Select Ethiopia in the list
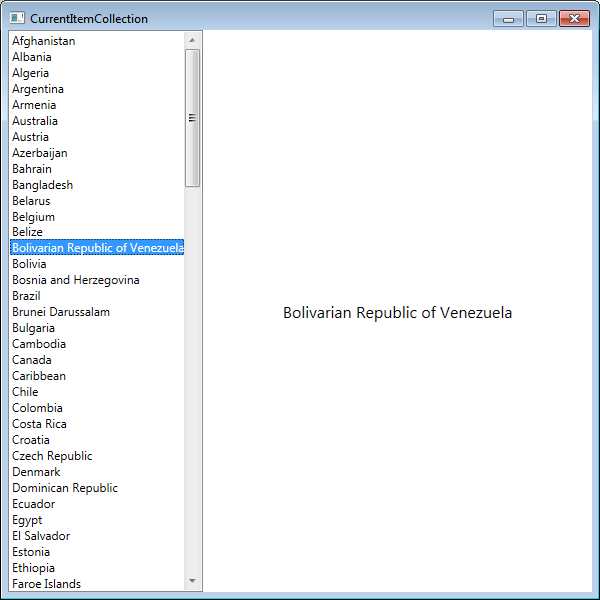Viewport: 600px width, 600px height. (x=97, y=568)
